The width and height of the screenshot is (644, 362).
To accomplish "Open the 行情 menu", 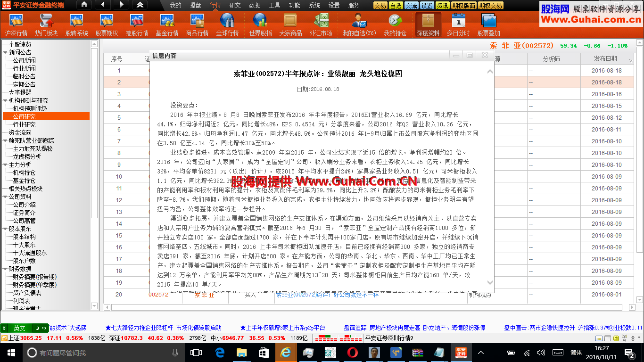I will pos(215,5).
